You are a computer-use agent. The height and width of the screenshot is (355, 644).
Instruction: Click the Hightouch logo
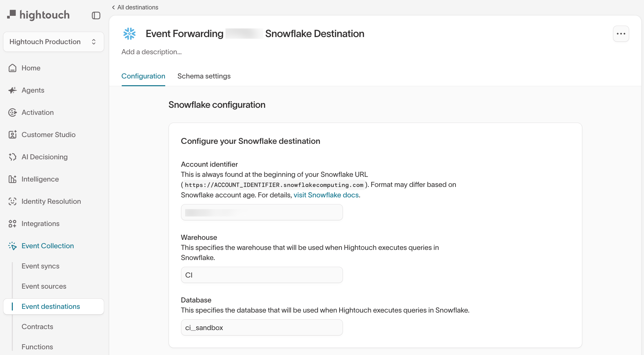pyautogui.click(x=39, y=15)
